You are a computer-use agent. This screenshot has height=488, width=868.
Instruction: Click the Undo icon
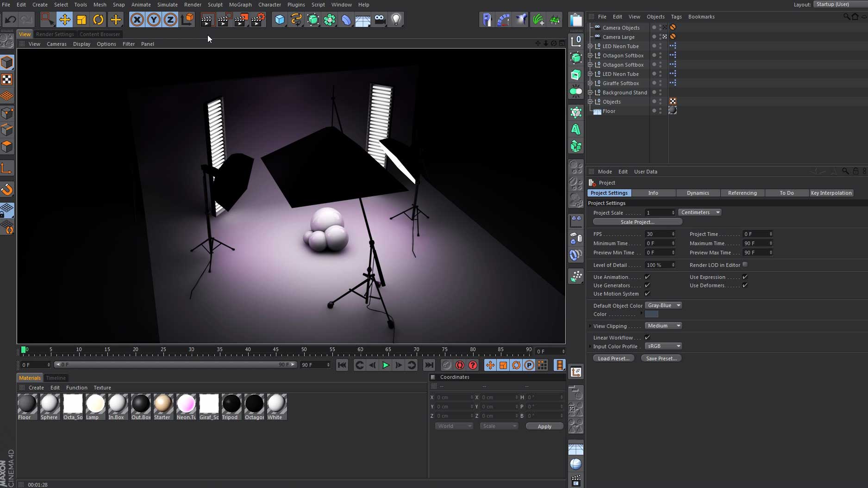point(10,19)
